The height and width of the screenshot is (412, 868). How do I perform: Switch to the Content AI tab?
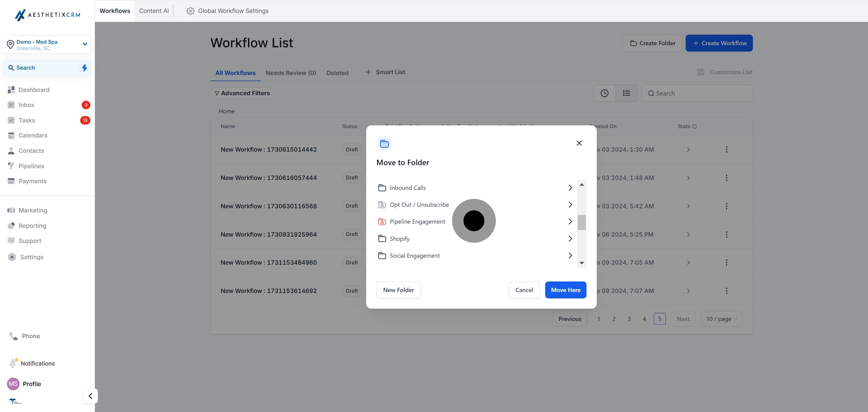tap(154, 11)
